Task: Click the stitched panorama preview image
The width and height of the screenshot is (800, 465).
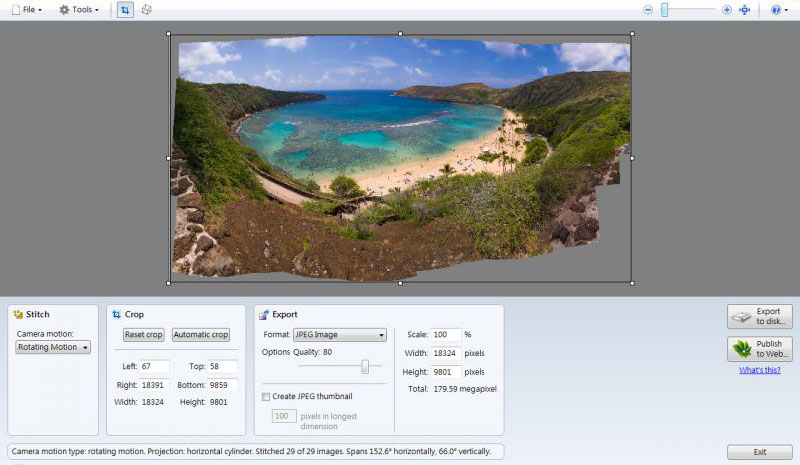Action: point(401,158)
